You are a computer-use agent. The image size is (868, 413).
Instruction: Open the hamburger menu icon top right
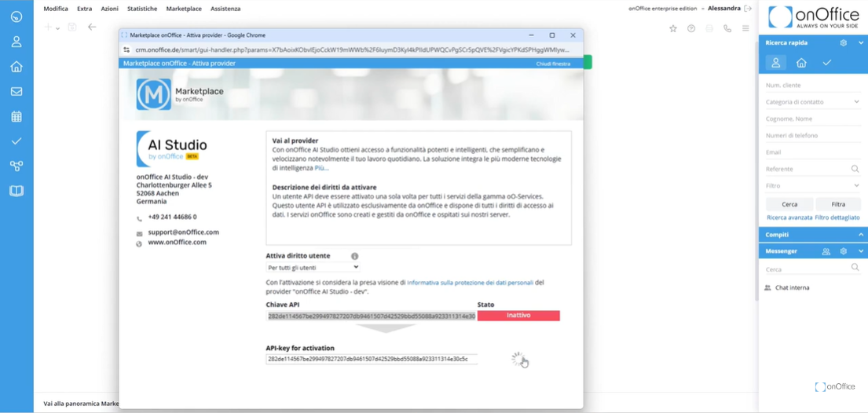click(x=745, y=28)
